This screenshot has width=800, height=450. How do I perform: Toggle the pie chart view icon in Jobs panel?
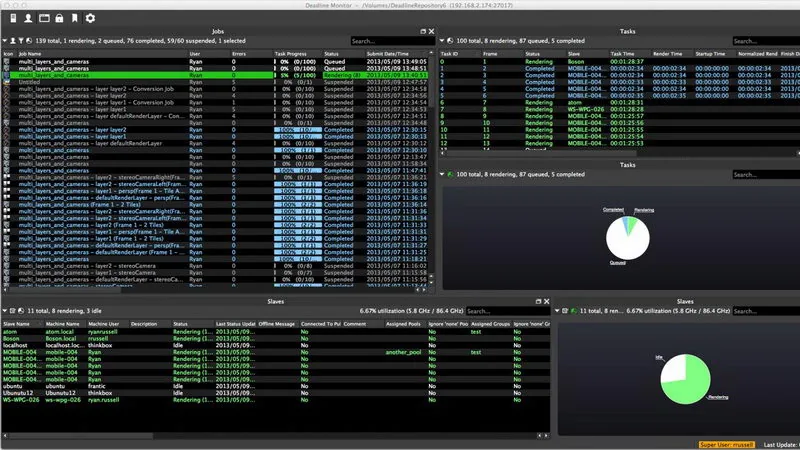(29, 41)
